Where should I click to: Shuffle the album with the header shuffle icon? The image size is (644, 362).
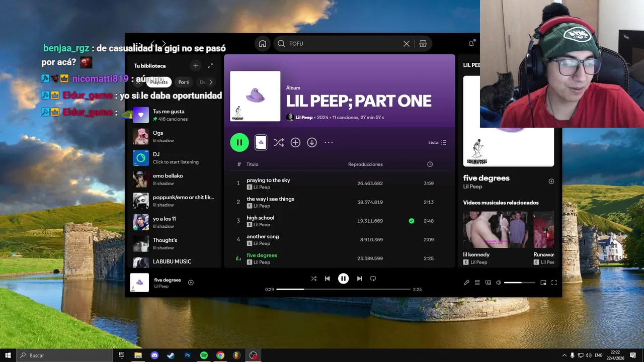[x=278, y=143]
